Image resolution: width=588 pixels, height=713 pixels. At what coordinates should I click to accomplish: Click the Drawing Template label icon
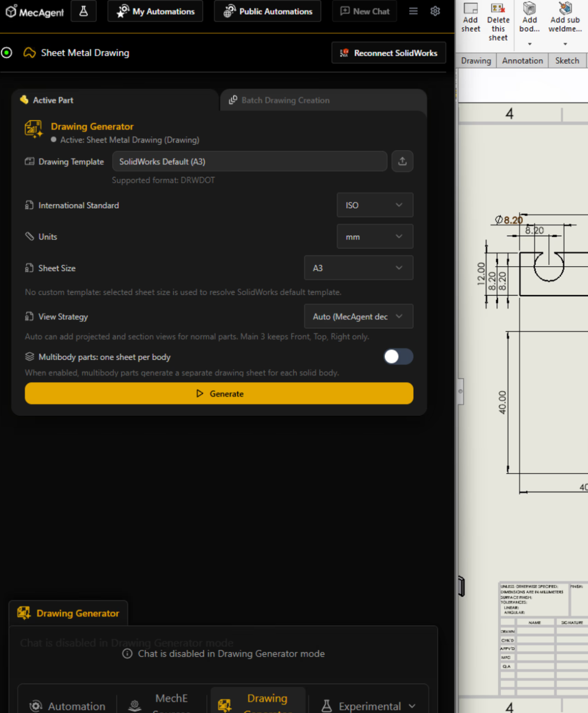tap(29, 162)
